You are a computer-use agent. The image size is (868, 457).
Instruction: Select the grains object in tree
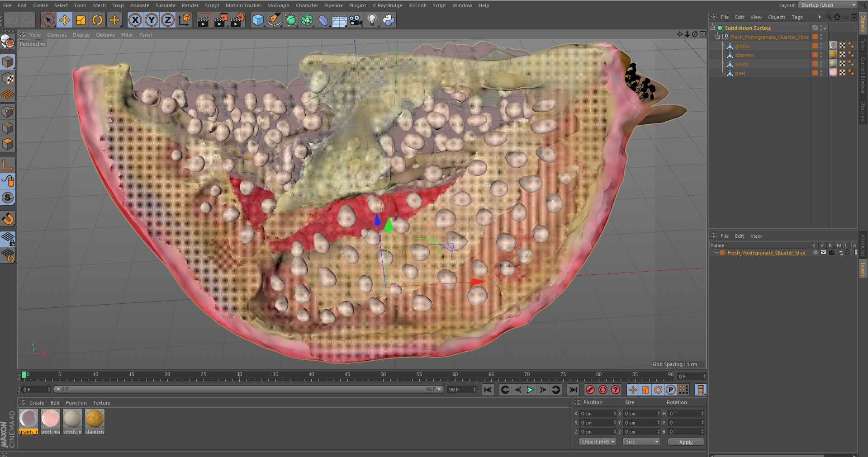pyautogui.click(x=742, y=46)
